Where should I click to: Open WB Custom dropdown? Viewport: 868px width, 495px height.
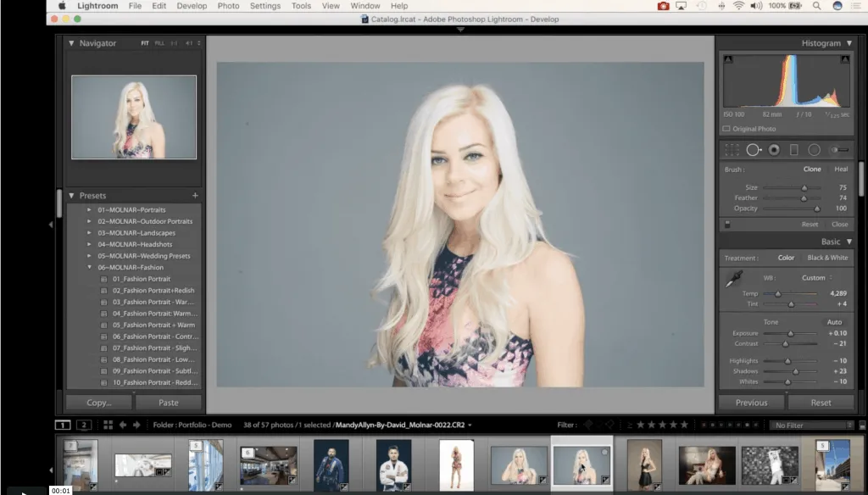(816, 277)
